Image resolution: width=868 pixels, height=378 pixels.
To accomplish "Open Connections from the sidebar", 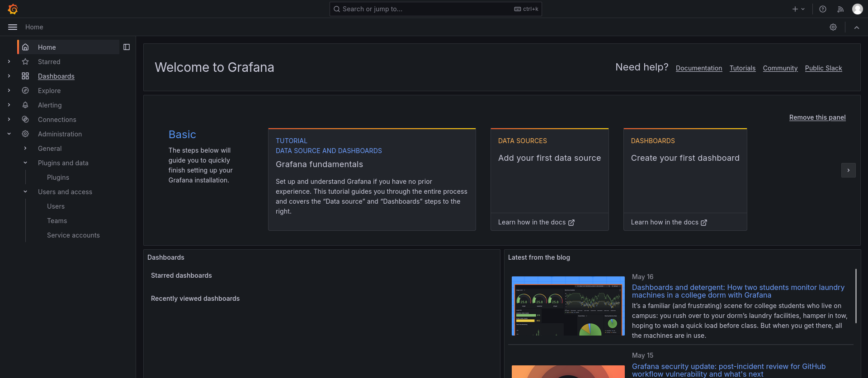I will tap(57, 120).
